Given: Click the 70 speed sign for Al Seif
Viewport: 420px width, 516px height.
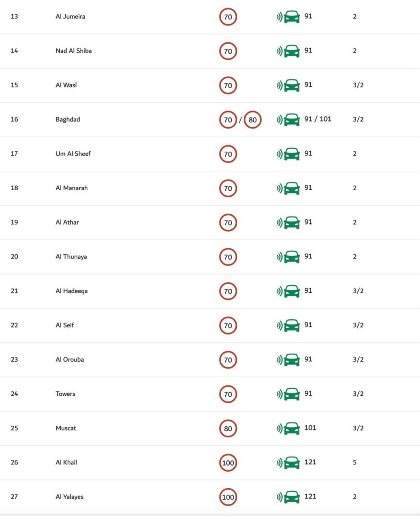Looking at the screenshot, I should pyautogui.click(x=228, y=326).
